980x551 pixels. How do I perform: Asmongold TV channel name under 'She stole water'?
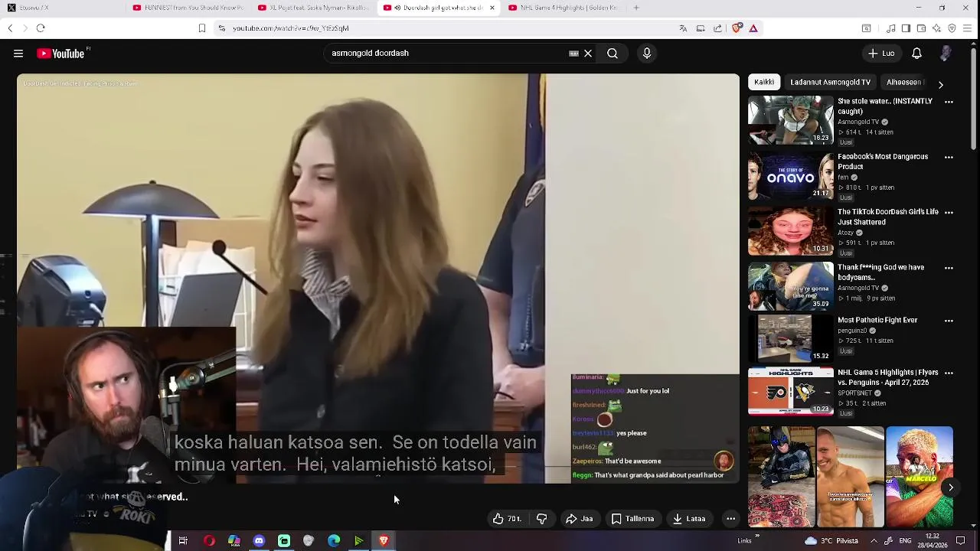[858, 122]
